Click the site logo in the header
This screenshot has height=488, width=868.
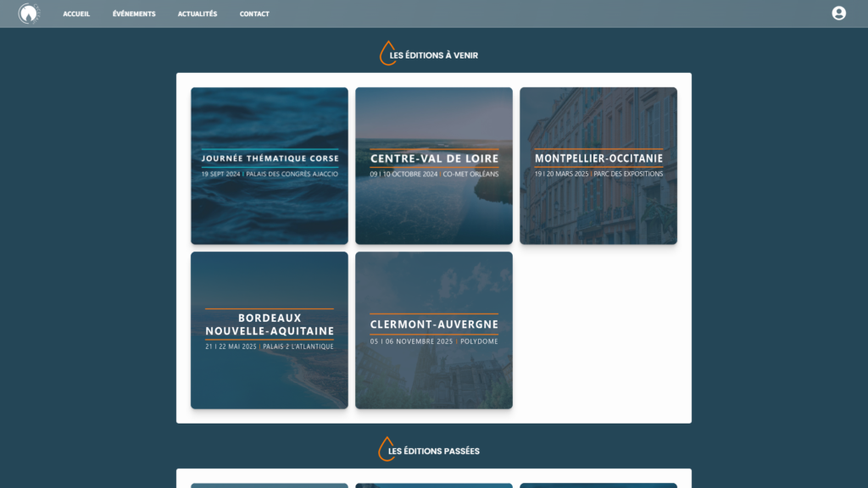tap(29, 14)
